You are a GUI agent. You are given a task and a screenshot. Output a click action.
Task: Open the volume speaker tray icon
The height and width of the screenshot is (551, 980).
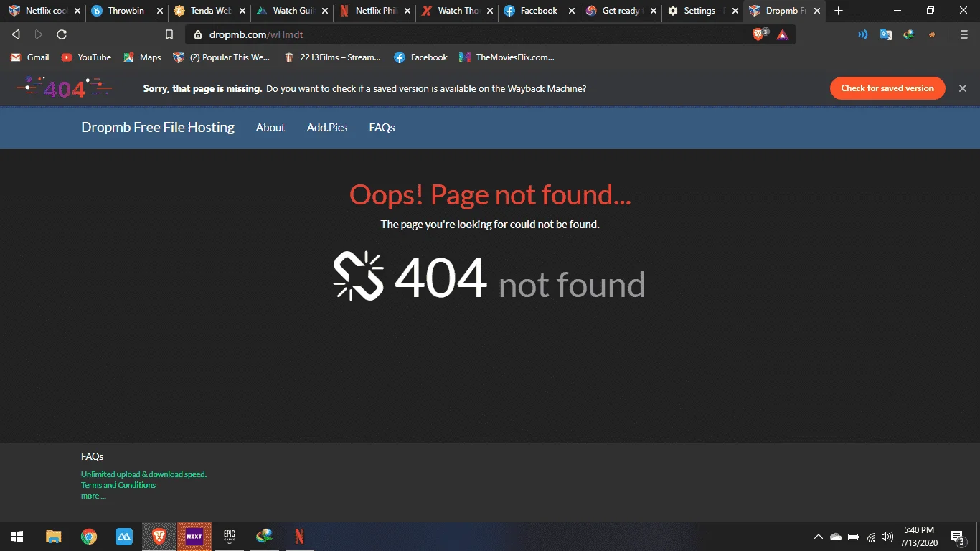coord(887,537)
